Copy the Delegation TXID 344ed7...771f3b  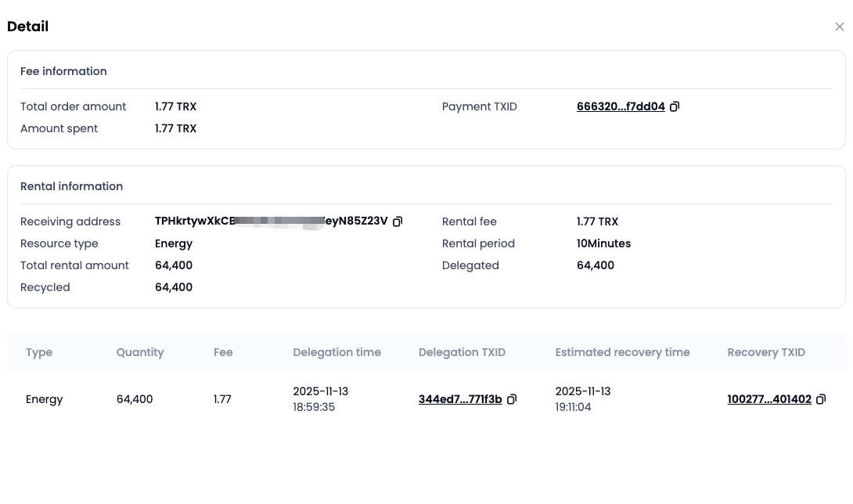pyautogui.click(x=512, y=399)
